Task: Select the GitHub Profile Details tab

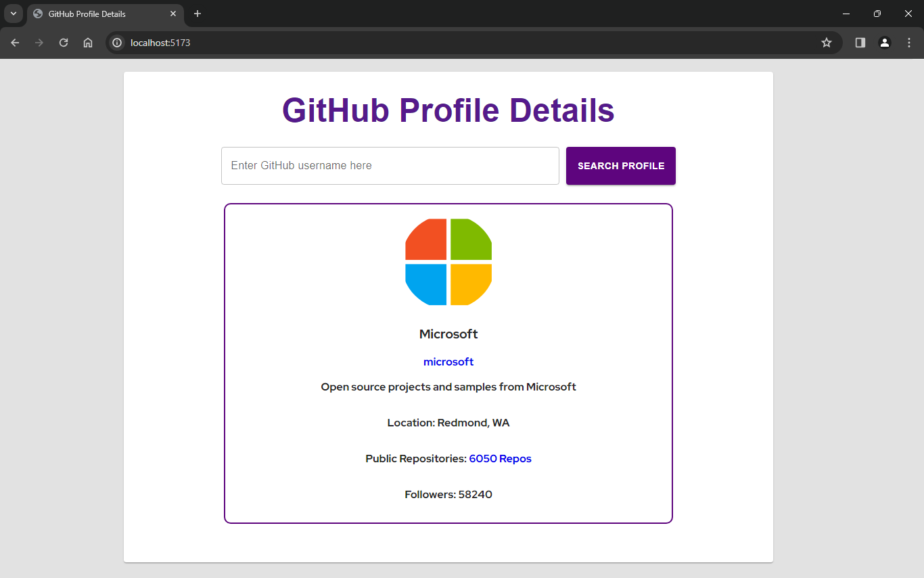Action: point(105,14)
